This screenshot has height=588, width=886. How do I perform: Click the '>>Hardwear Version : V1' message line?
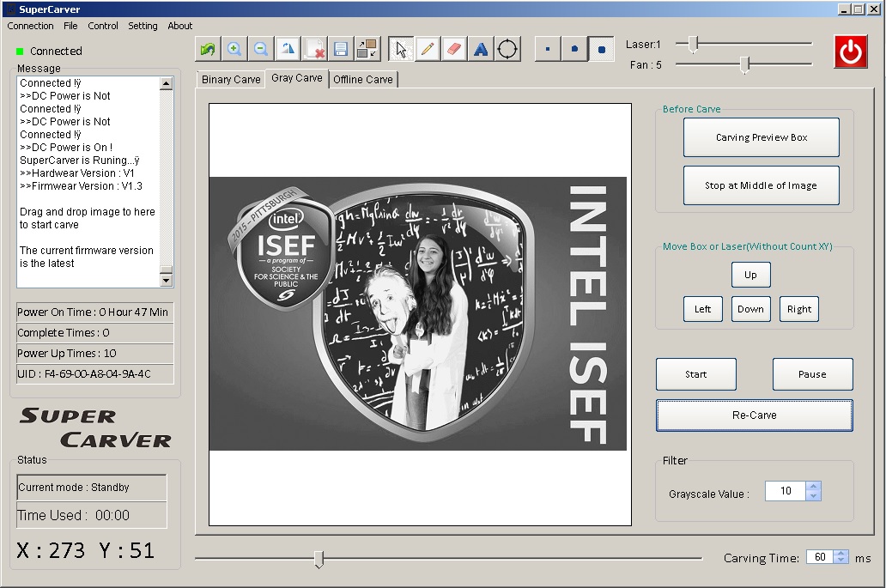77,173
